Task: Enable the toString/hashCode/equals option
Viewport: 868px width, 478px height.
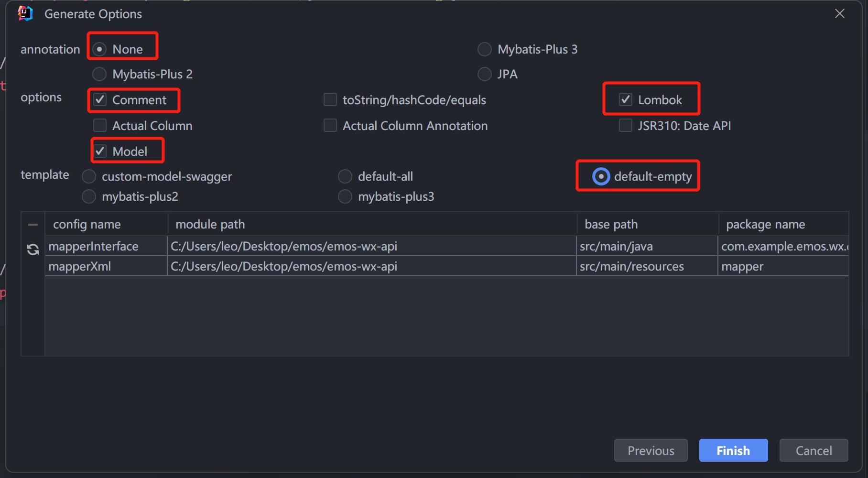Action: (330, 100)
